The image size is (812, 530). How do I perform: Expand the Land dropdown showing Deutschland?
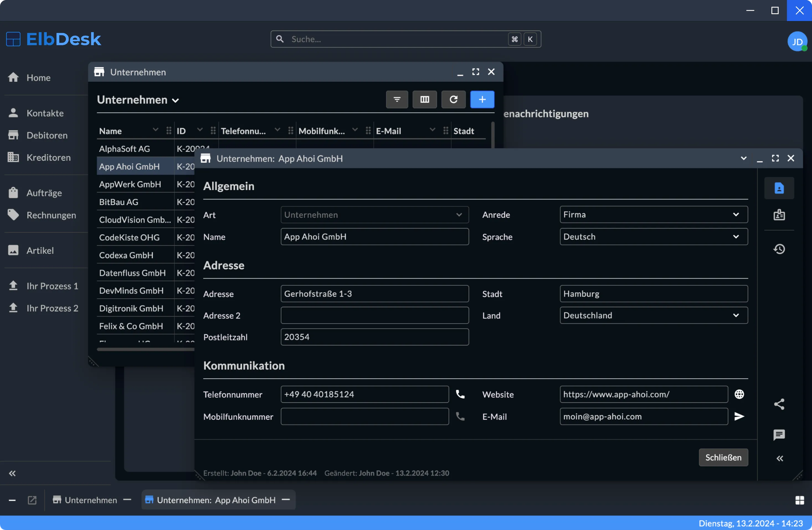(x=736, y=315)
